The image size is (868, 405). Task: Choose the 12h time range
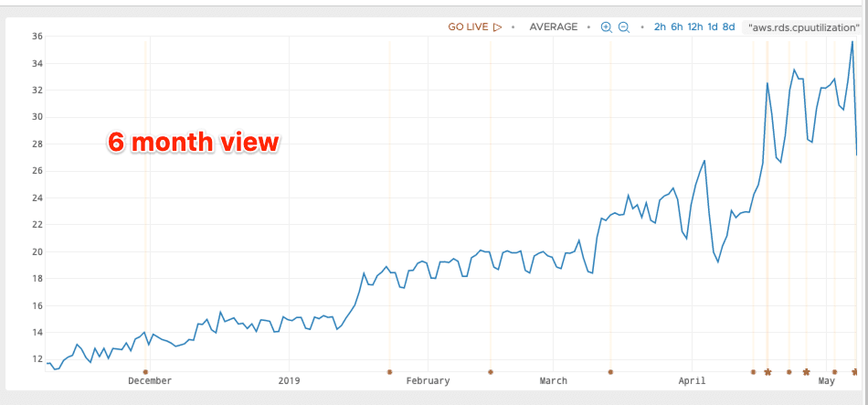pos(695,27)
